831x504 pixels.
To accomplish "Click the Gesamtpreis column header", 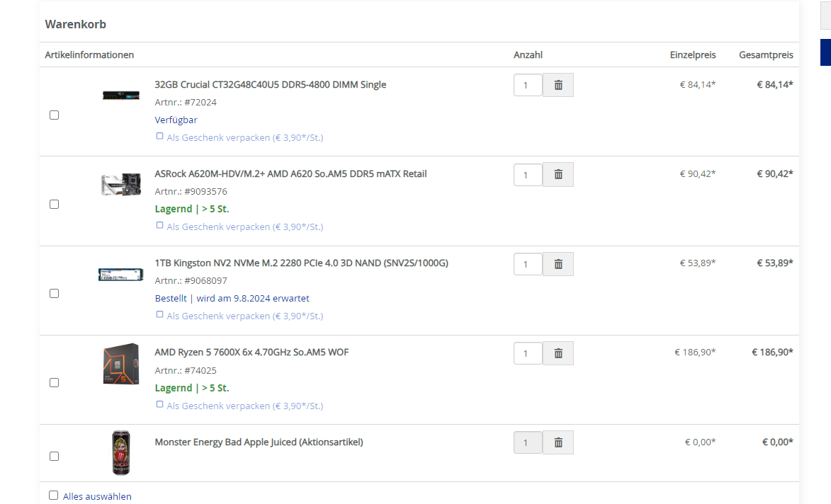I will (x=766, y=55).
